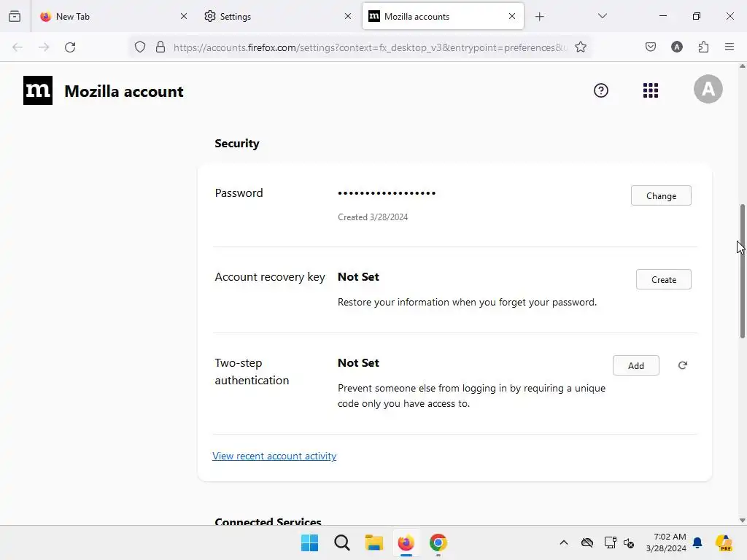Open Firefox account toolbar icon

[x=676, y=47]
